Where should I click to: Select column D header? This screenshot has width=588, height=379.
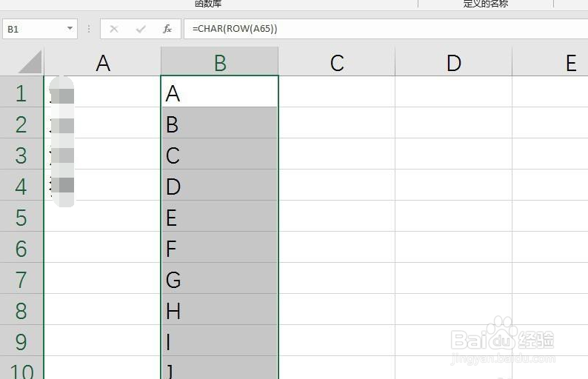pos(453,62)
